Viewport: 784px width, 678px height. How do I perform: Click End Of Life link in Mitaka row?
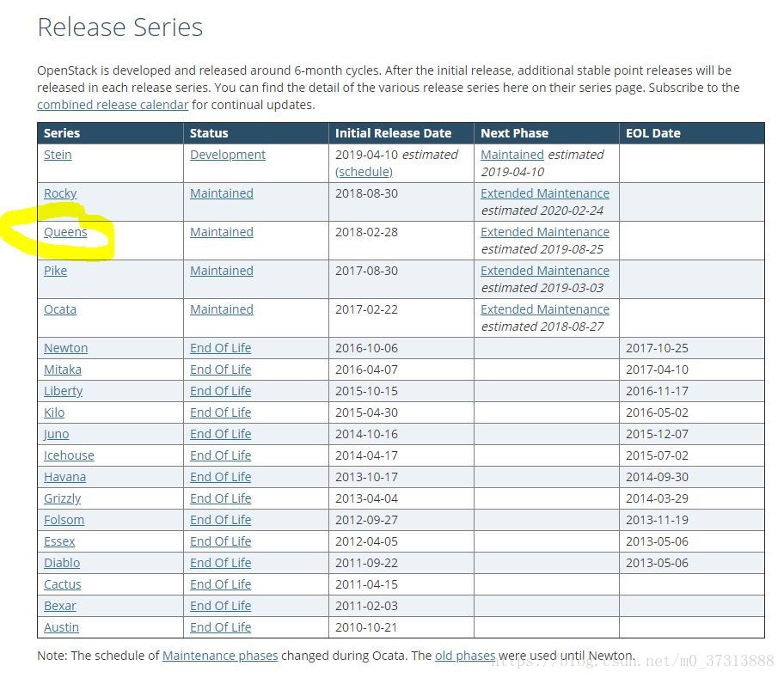pos(220,370)
